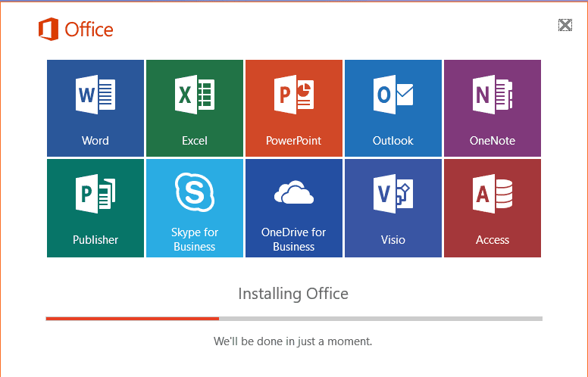The width and height of the screenshot is (588, 377).
Task: Close the Office installer window
Action: 565,25
